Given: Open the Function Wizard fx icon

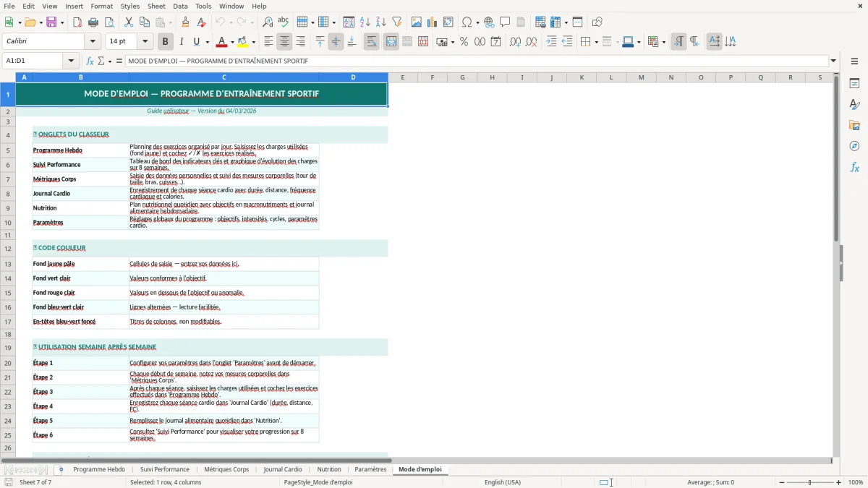Looking at the screenshot, I should (x=90, y=61).
